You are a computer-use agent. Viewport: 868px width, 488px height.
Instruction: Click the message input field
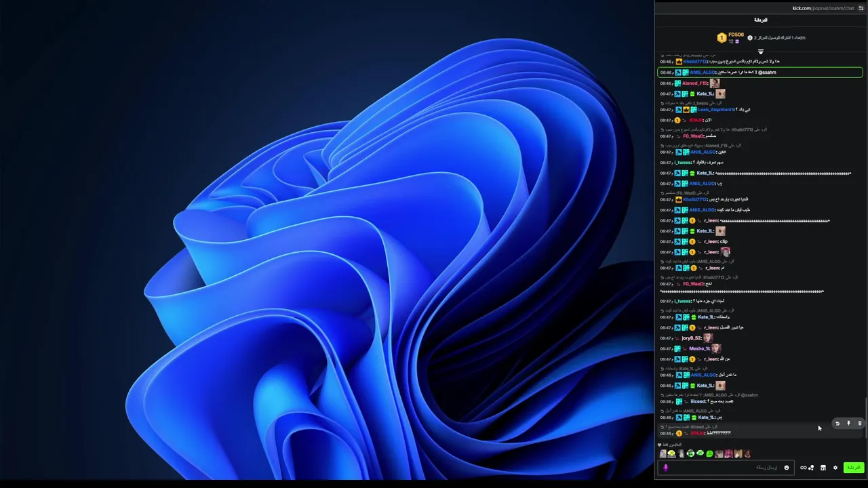coord(726,468)
